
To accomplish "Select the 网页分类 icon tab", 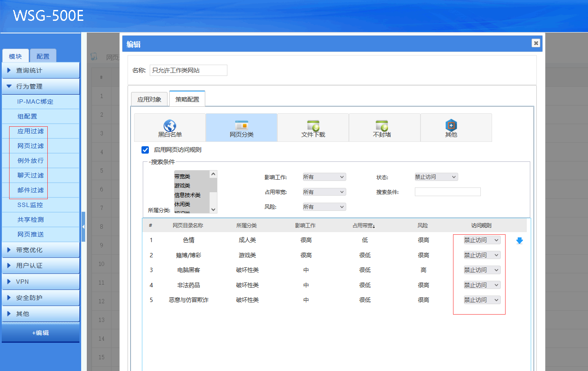I will [x=241, y=128].
